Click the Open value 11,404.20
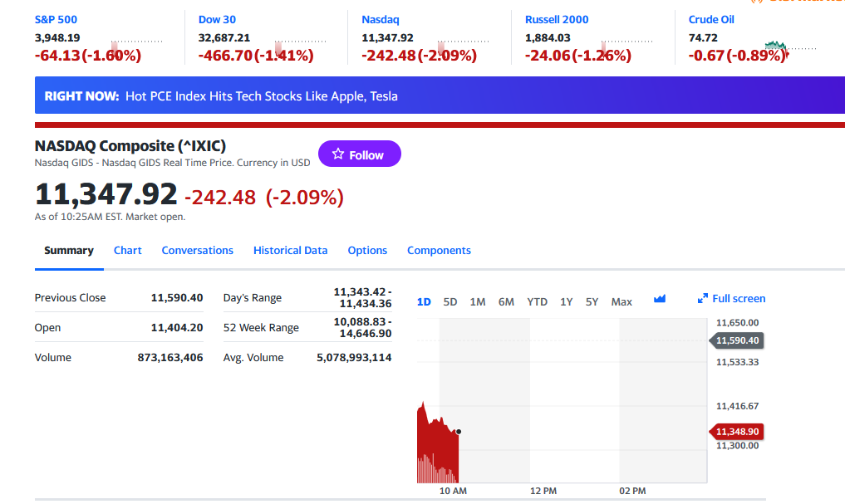Screen dimensions: 845x504 pyautogui.click(x=177, y=327)
